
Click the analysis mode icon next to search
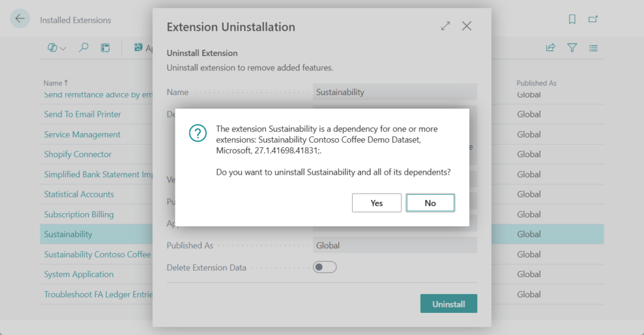click(x=105, y=48)
